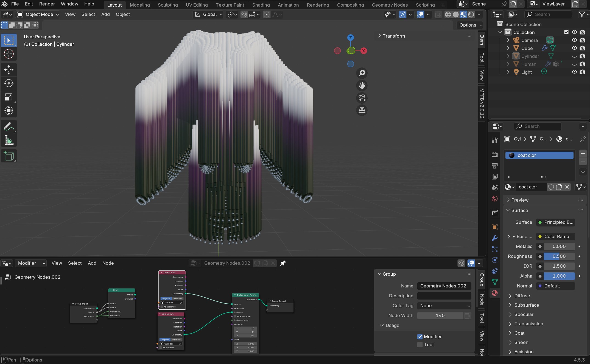
Task: Select the Rotate tool
Action: 9,83
